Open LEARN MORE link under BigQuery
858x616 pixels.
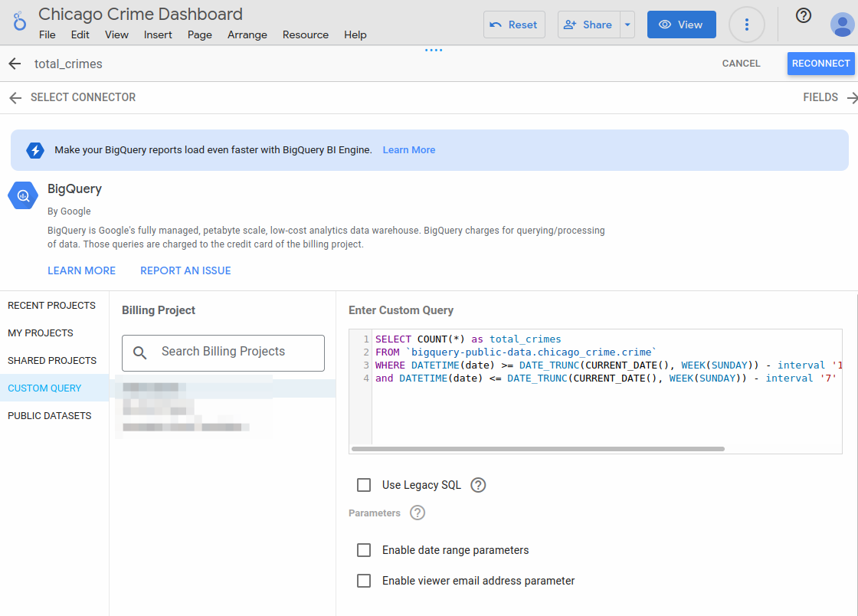tap(81, 270)
